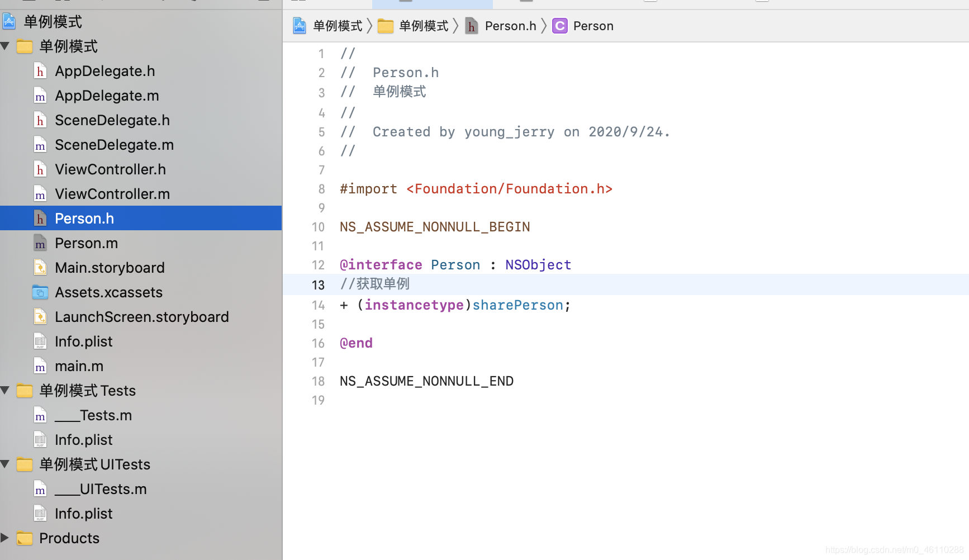Collapse the 单例模式UITests group
Image resolution: width=969 pixels, height=560 pixels.
[x=6, y=464]
